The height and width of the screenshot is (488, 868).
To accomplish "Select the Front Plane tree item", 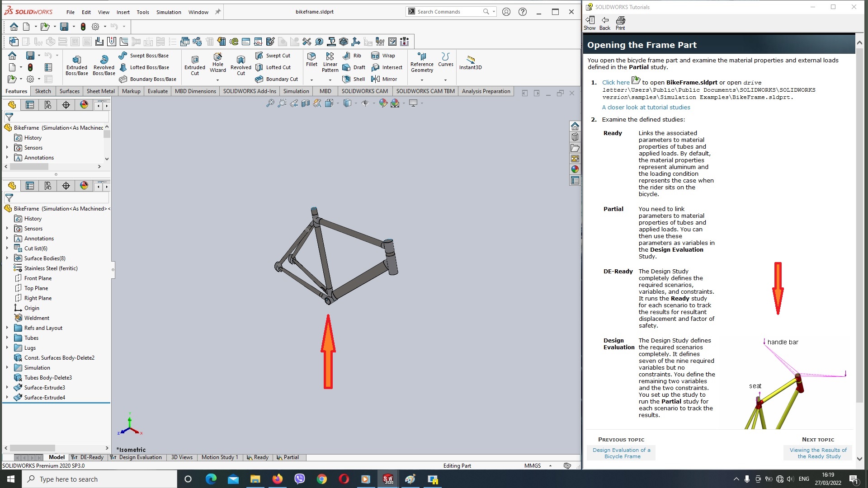I will (38, 278).
